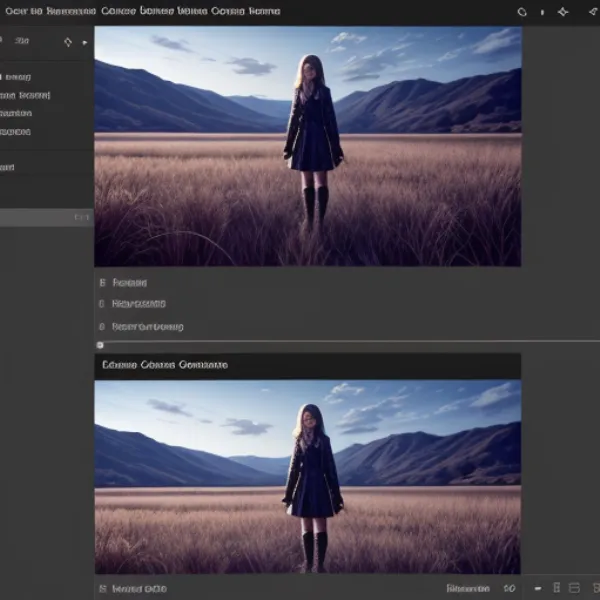This screenshot has height=600, width=600.
Task: Open the numeric value dropdown in the bottom bar
Action: pyautogui.click(x=510, y=588)
